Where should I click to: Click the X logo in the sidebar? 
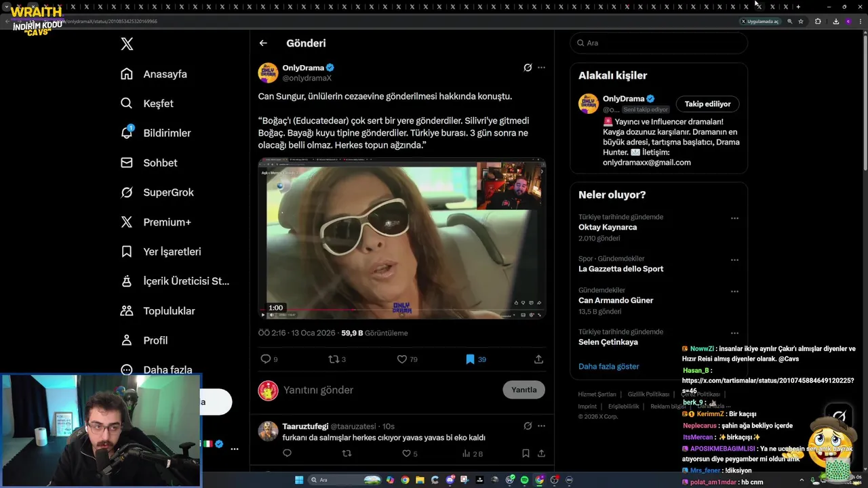pyautogui.click(x=127, y=44)
